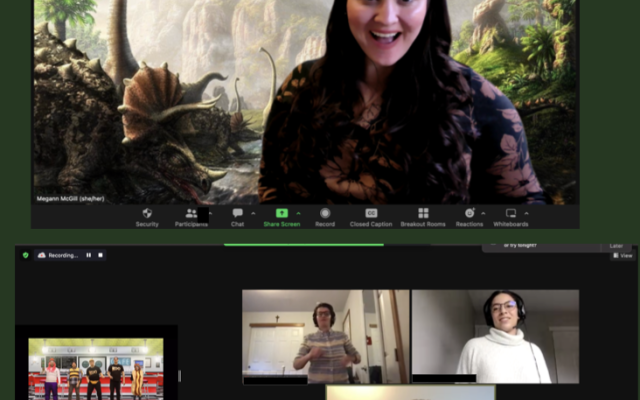Stop the cloud recording
640x400 pixels.
coord(100,255)
